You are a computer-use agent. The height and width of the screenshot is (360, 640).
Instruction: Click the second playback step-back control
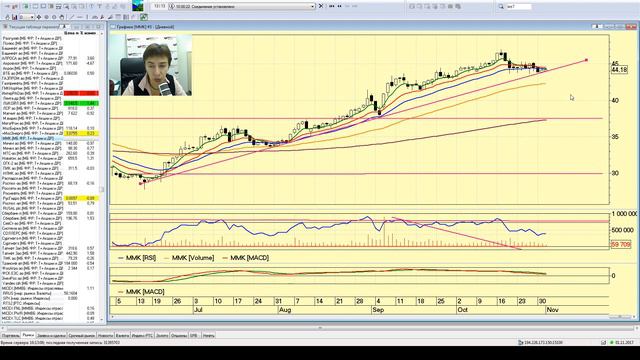tap(339, 6)
